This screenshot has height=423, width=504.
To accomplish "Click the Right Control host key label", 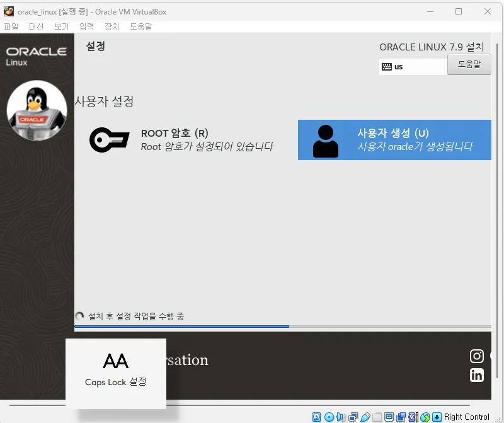I will point(466,417).
